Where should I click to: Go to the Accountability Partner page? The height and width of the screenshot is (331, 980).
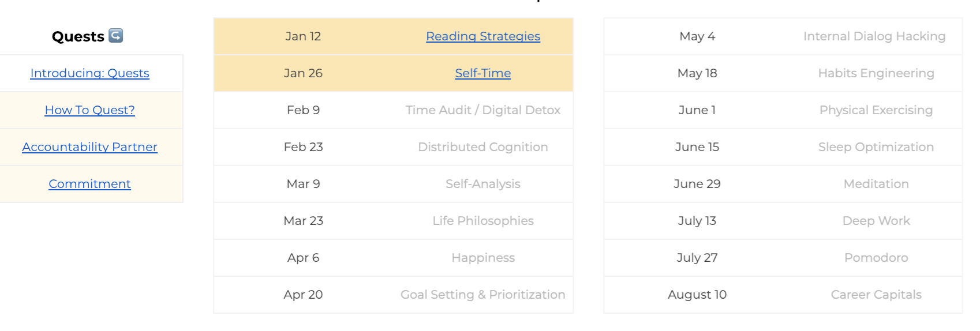pos(89,147)
